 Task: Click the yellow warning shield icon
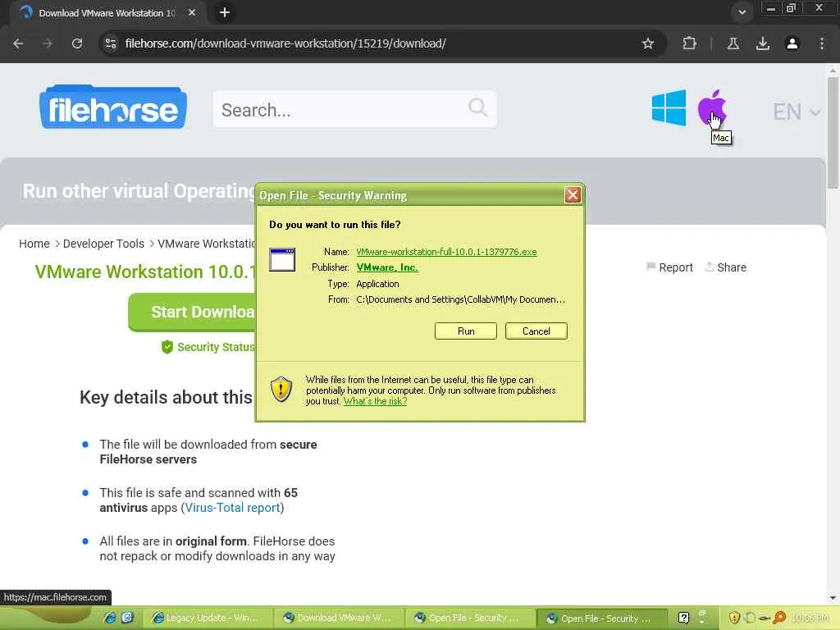pos(281,390)
